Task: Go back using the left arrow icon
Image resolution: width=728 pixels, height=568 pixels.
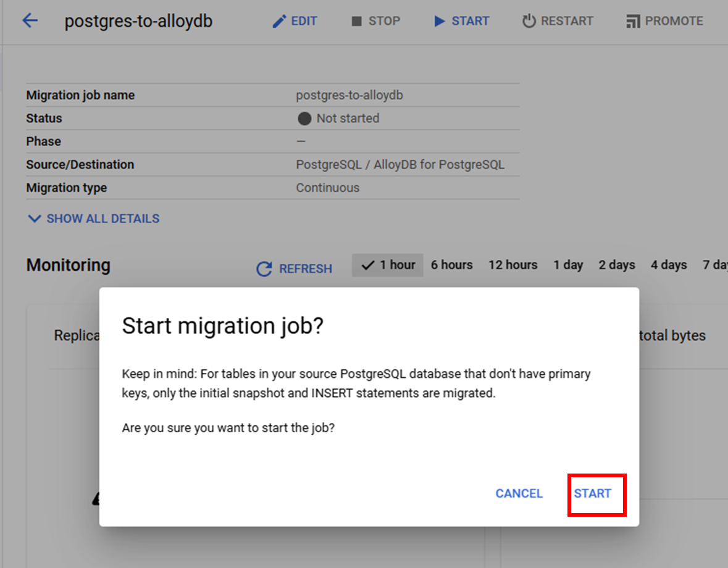Action: pos(30,20)
